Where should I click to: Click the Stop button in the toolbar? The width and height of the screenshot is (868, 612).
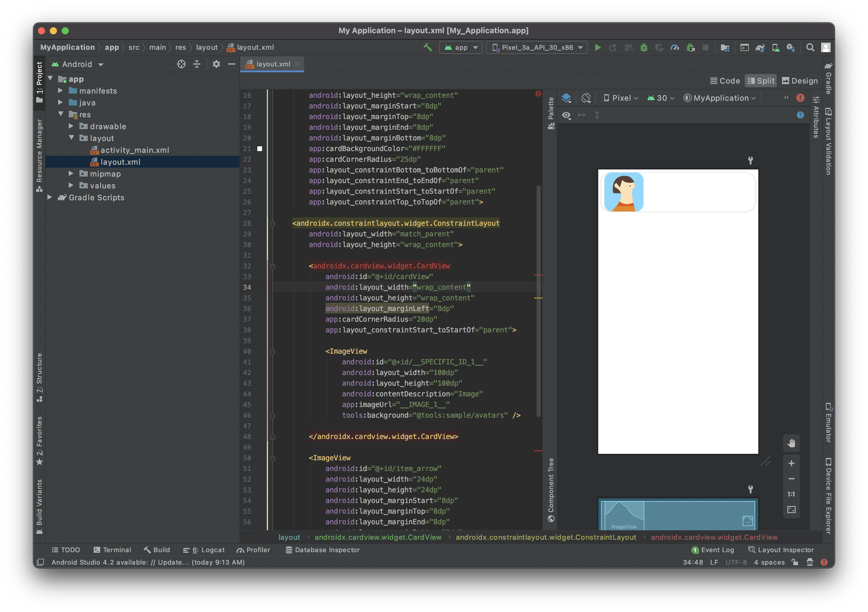point(706,47)
